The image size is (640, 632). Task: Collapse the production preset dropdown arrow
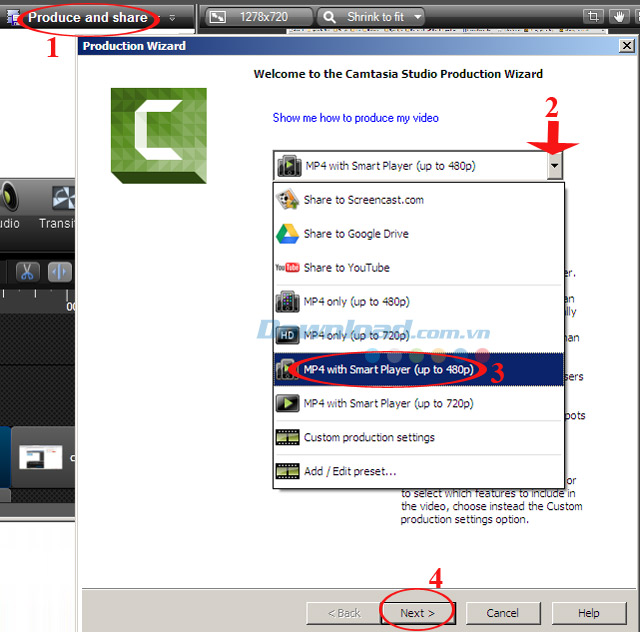[x=554, y=166]
